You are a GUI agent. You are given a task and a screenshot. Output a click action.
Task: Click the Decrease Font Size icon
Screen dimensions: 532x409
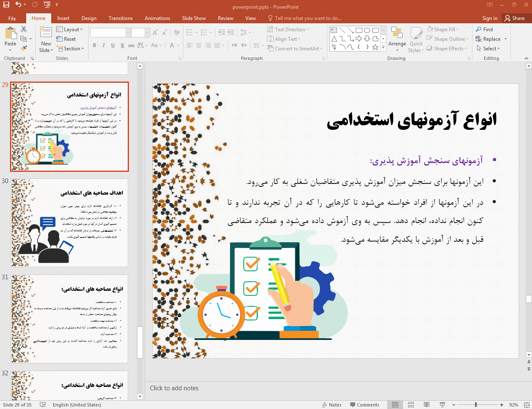[164, 32]
